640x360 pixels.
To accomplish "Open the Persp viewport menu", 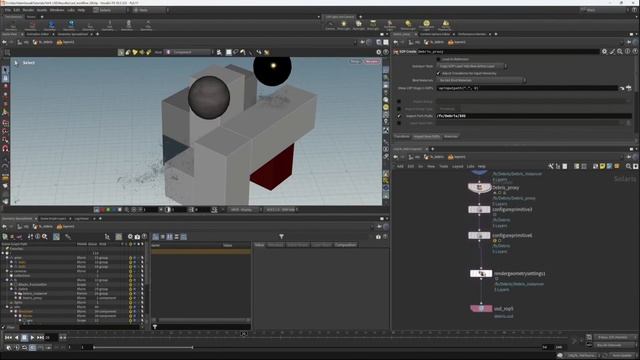I will pos(355,62).
